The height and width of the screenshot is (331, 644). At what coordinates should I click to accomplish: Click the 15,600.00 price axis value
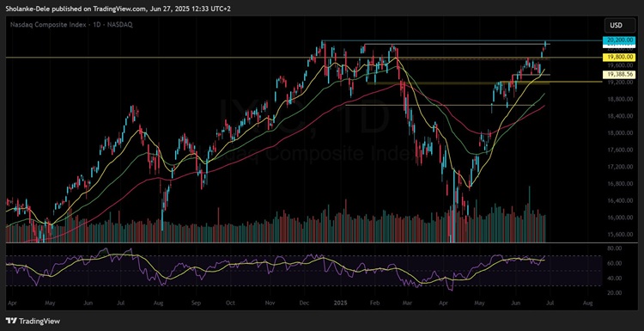point(621,235)
